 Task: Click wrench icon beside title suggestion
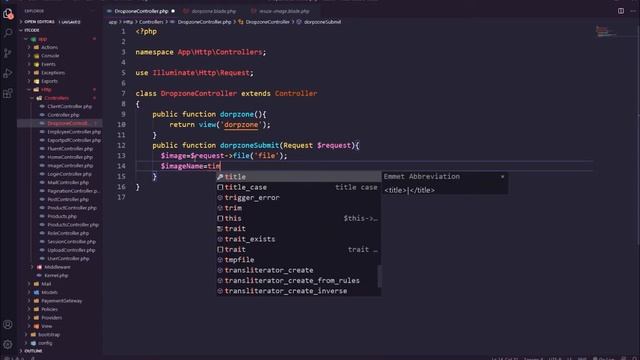(x=220, y=177)
